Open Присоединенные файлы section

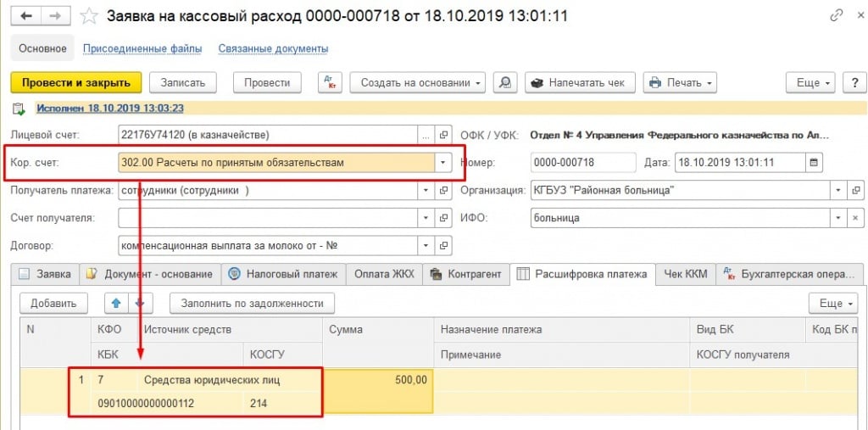(142, 48)
